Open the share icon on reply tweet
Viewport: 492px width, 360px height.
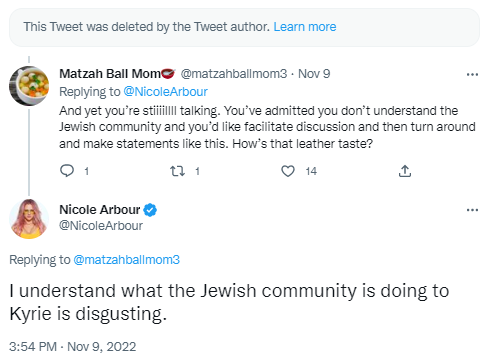pyautogui.click(x=405, y=171)
